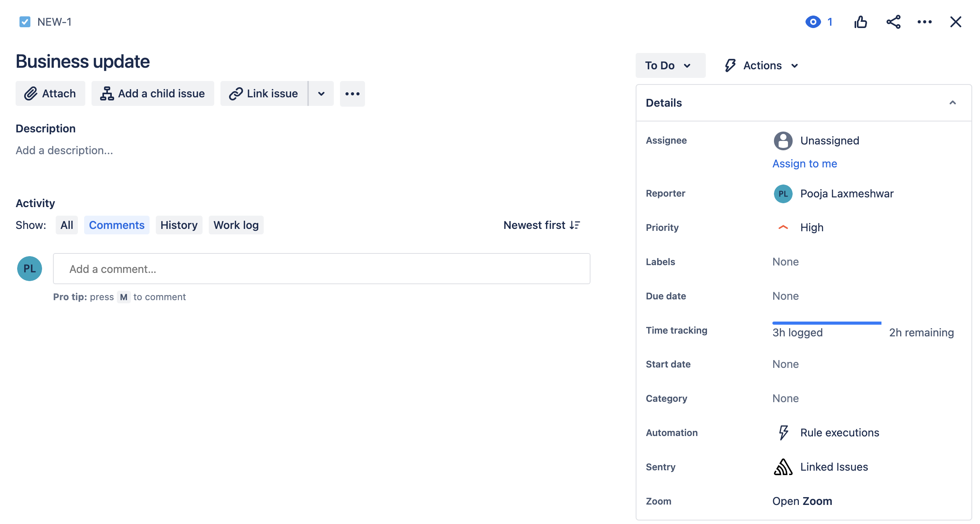The height and width of the screenshot is (524, 980).
Task: Switch to the Work log tab
Action: [236, 225]
